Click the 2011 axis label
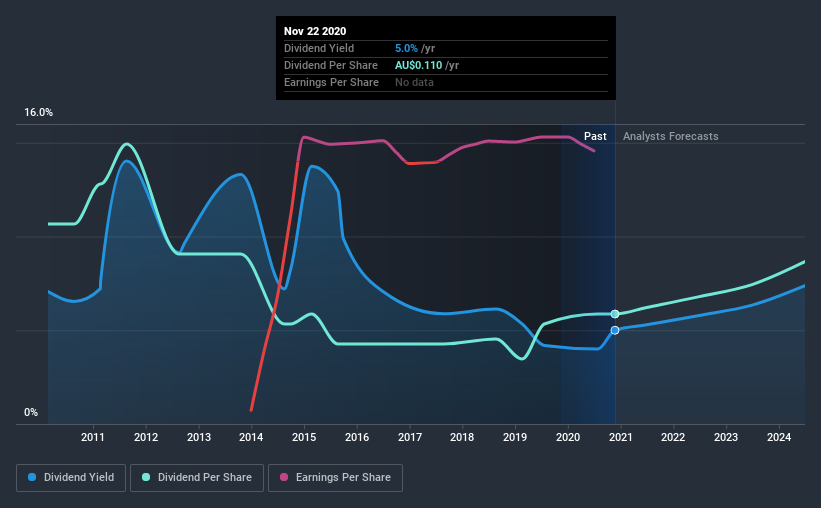Image resolution: width=821 pixels, height=508 pixels. click(x=93, y=437)
